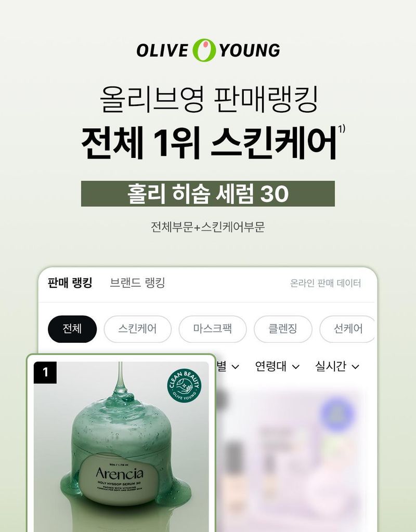Open the 실시간 dropdown

(x=337, y=366)
